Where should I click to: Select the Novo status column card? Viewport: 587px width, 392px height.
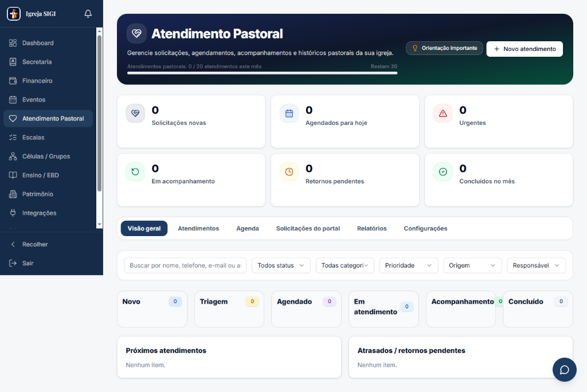coord(152,309)
